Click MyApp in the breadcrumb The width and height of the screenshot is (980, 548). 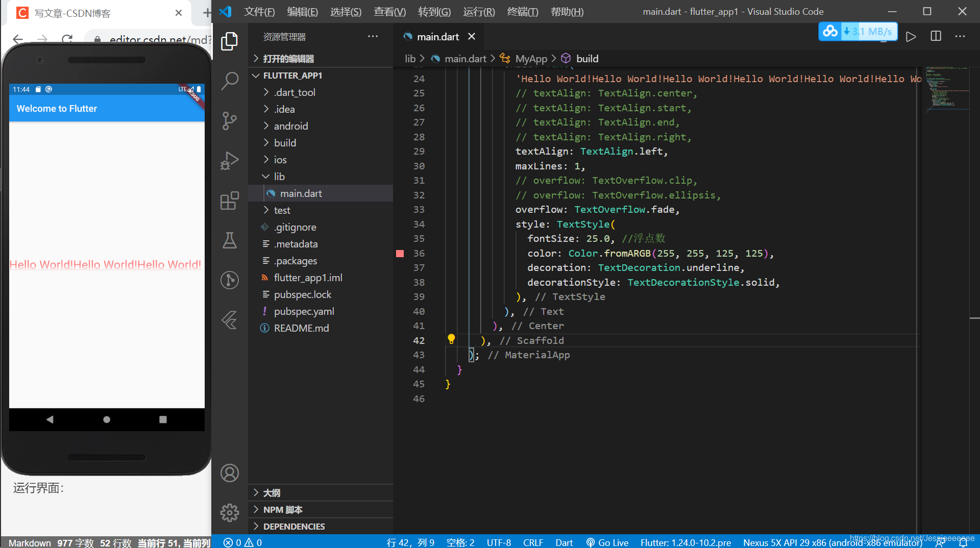531,59
